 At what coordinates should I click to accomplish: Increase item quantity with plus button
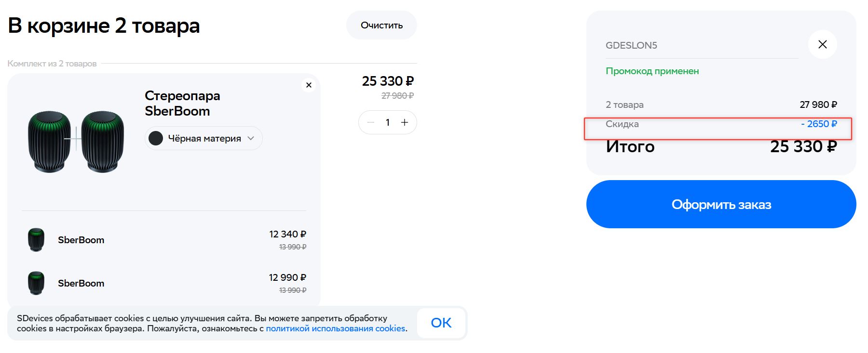click(x=405, y=122)
